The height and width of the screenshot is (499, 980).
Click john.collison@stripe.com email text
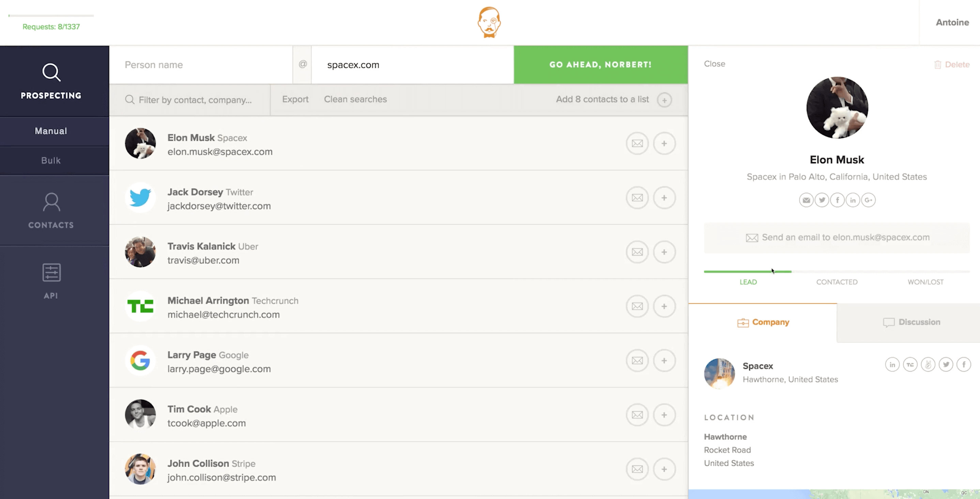[x=221, y=478]
